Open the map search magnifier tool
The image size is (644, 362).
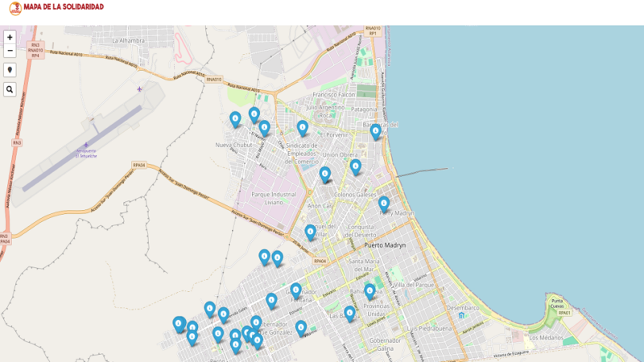(10, 89)
